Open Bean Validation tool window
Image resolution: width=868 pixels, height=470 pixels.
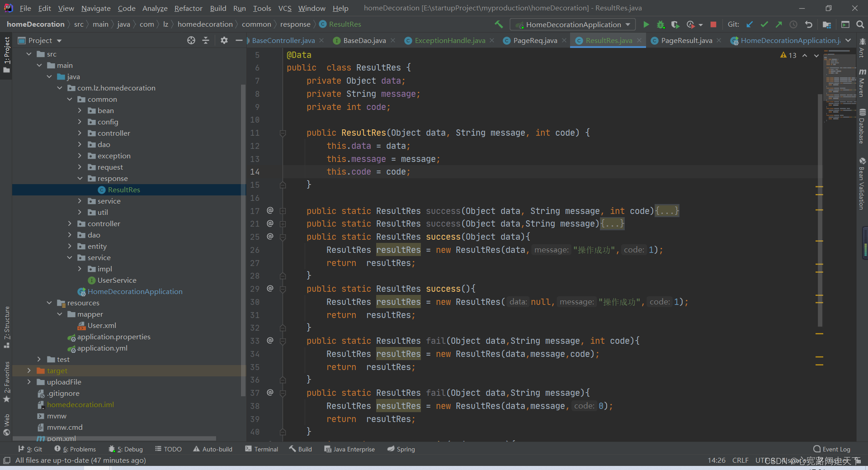tap(862, 184)
